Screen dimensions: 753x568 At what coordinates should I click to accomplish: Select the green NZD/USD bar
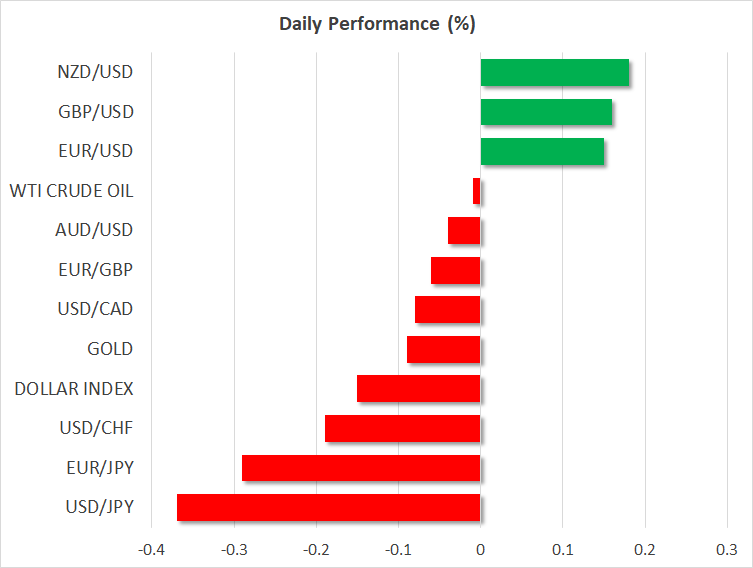tap(555, 73)
